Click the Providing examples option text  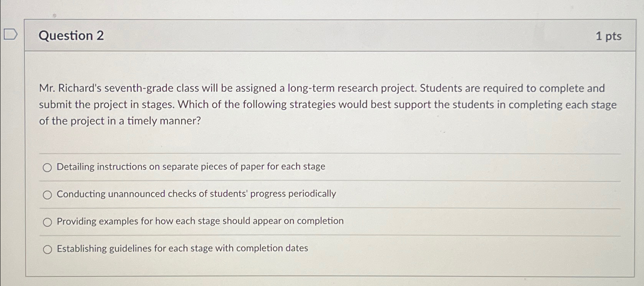coord(199,221)
